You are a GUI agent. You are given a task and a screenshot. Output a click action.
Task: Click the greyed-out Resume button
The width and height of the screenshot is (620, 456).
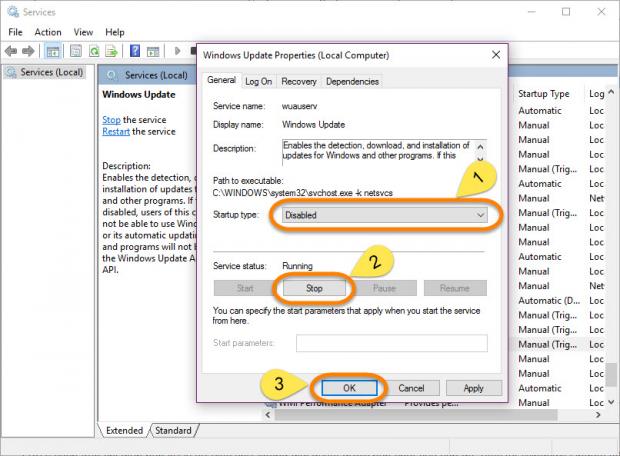click(x=455, y=288)
